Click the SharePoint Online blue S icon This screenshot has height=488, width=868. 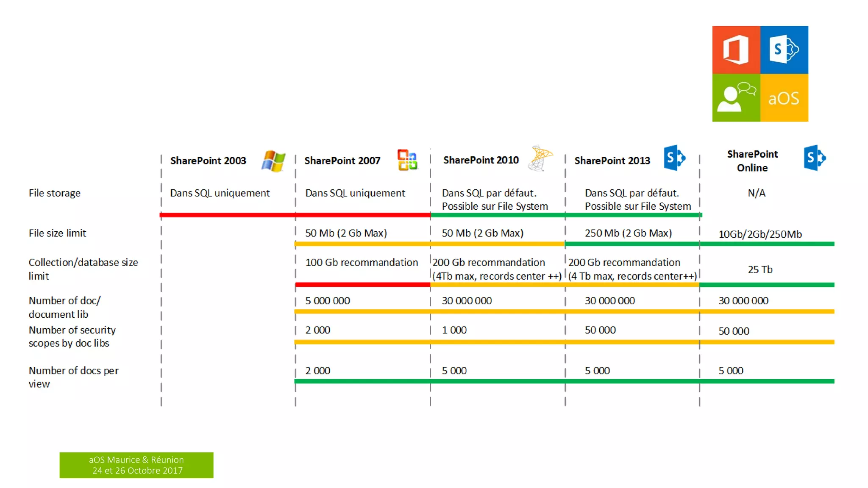814,158
